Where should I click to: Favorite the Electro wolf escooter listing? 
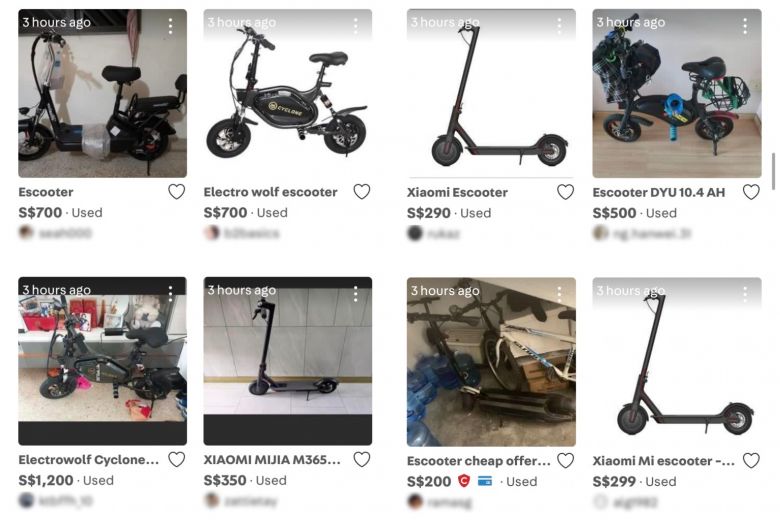tap(362, 192)
